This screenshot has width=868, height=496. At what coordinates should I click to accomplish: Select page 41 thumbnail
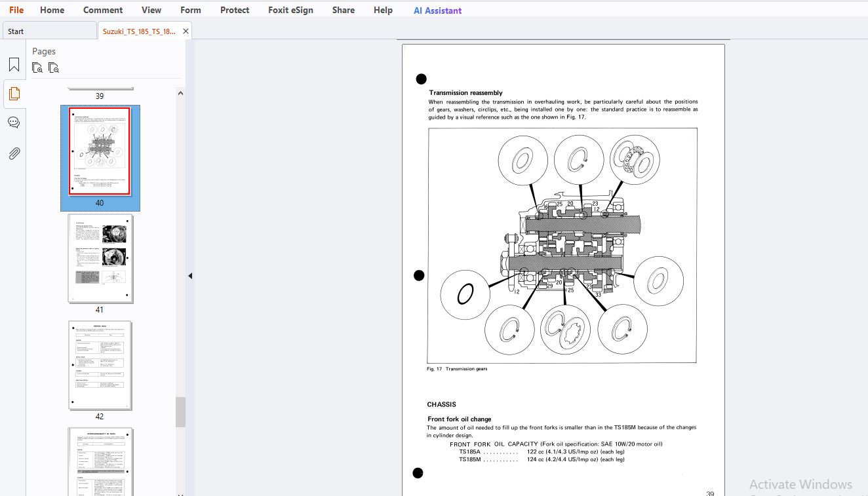point(100,258)
